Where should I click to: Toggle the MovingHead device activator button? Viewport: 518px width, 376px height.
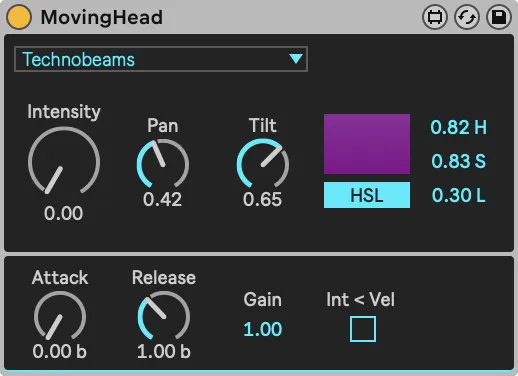click(19, 17)
